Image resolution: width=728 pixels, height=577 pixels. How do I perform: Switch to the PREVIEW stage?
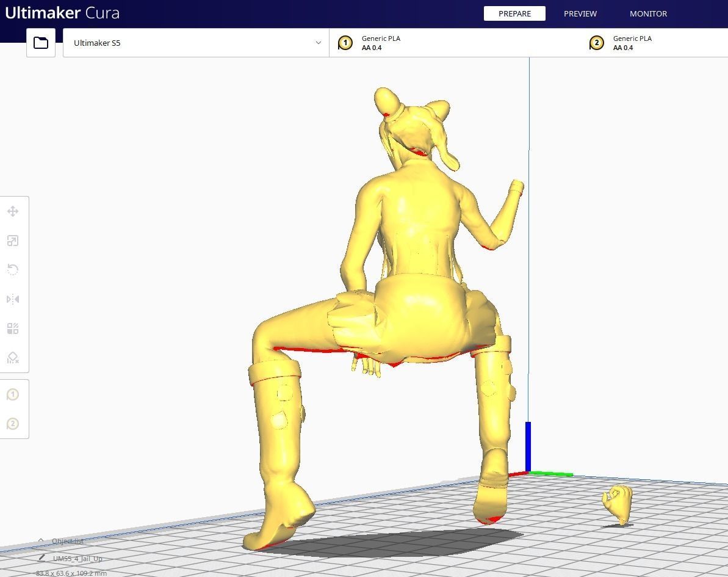(580, 13)
